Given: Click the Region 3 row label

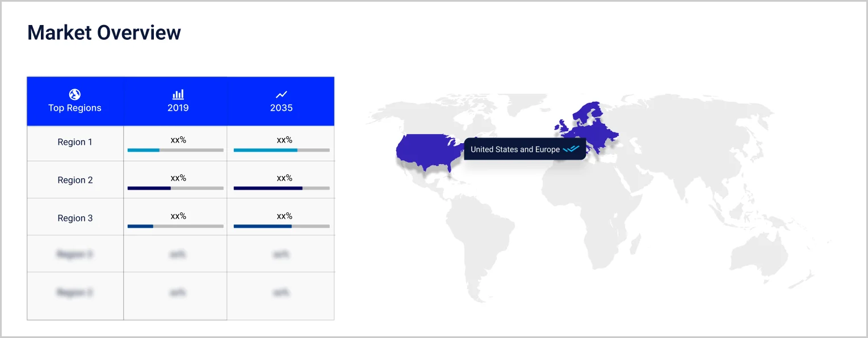Looking at the screenshot, I should (75, 218).
